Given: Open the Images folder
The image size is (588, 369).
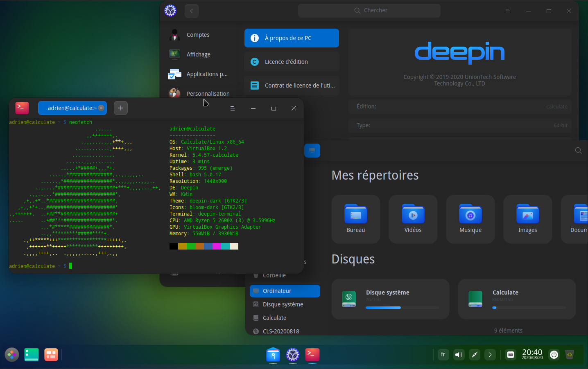Looking at the screenshot, I should (528, 219).
